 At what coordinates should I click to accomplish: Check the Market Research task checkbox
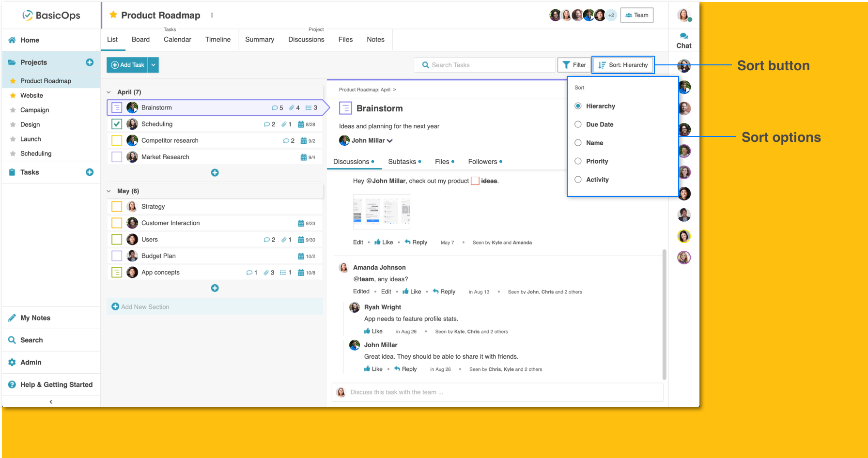(117, 157)
